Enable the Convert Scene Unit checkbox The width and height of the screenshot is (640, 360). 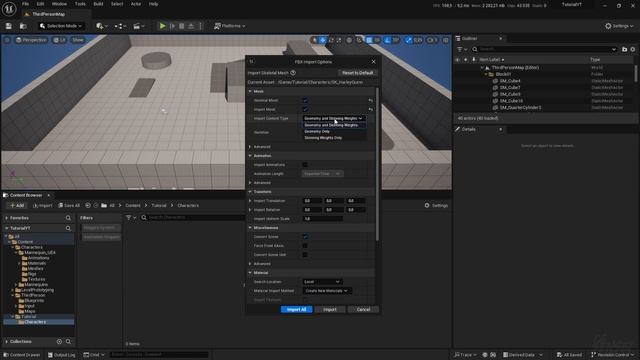[305, 255]
